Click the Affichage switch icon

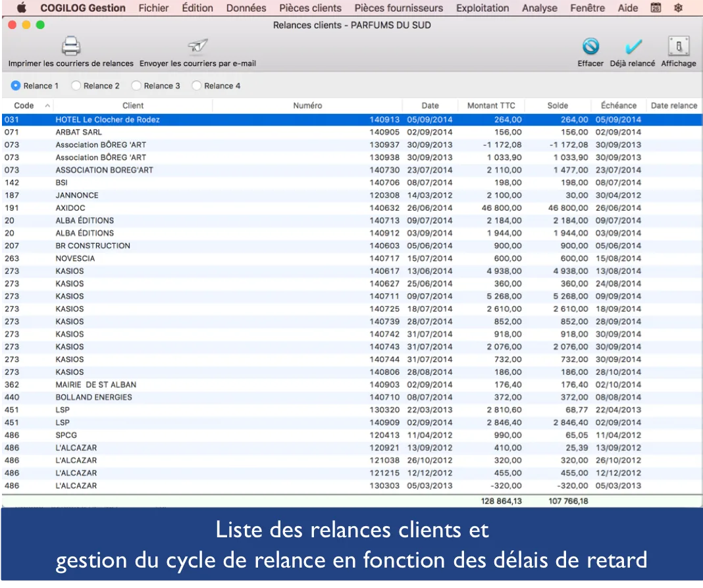click(x=679, y=45)
